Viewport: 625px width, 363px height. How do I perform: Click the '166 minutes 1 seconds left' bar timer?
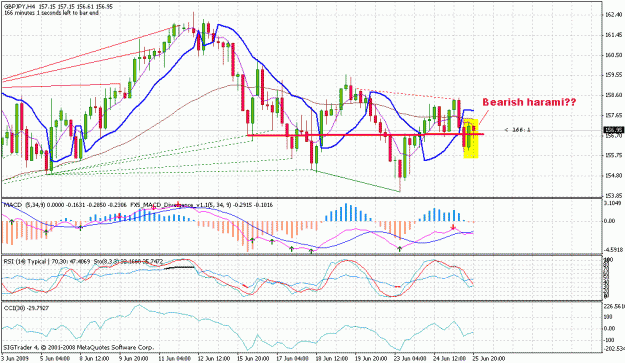pos(51,13)
